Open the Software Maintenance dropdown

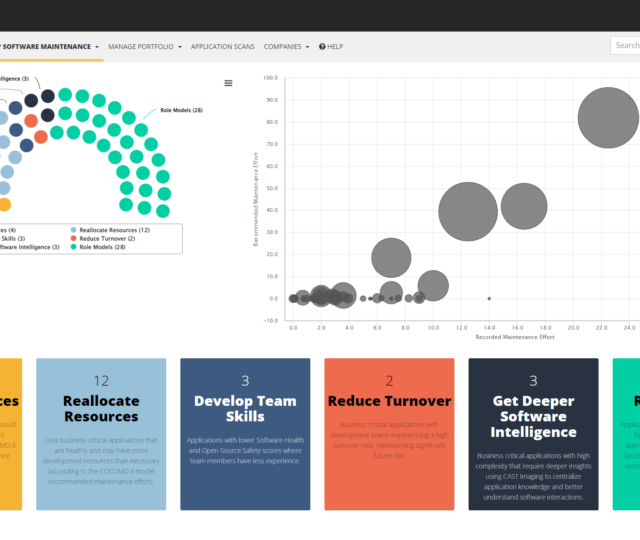tap(49, 47)
